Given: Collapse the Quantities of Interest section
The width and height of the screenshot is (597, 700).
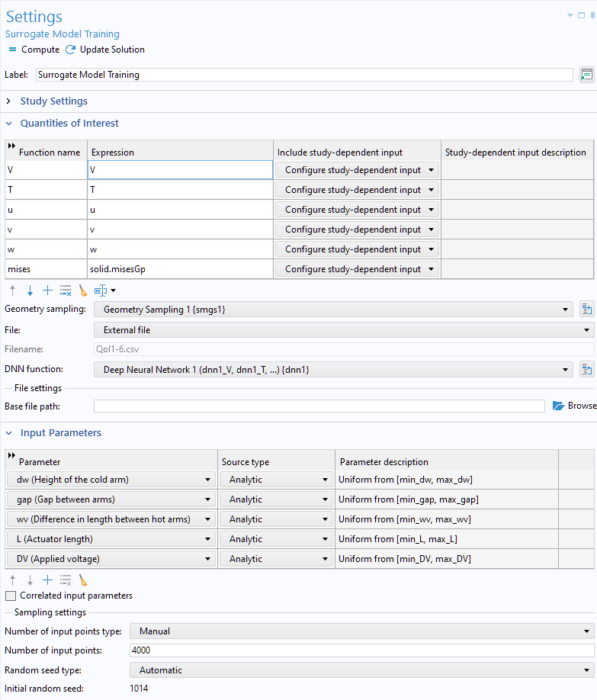Looking at the screenshot, I should point(8,123).
